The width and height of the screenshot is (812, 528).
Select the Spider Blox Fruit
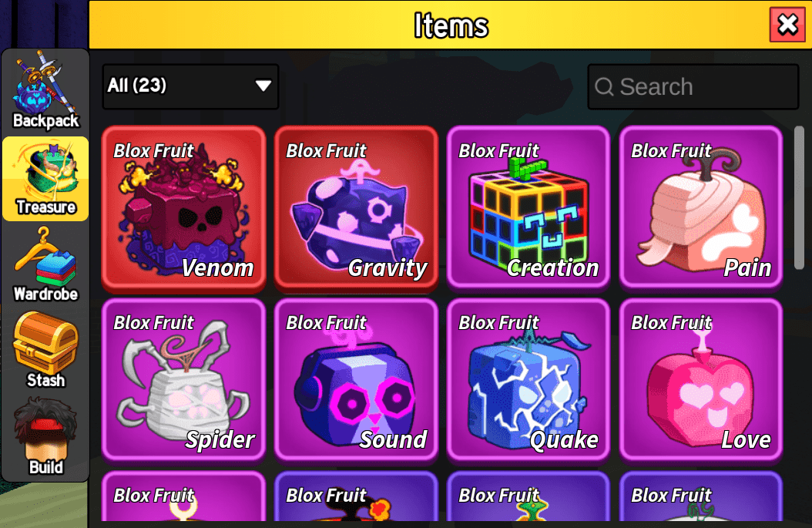tap(184, 380)
